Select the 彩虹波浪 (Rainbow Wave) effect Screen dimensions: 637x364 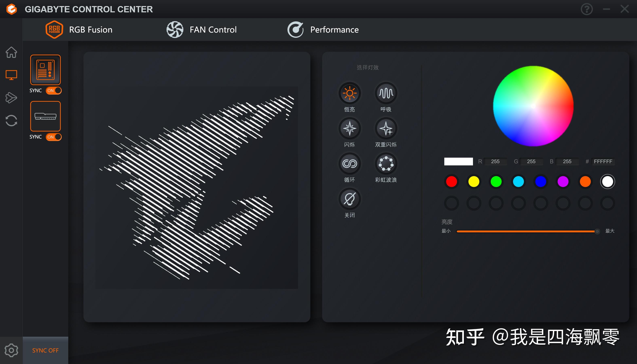386,164
